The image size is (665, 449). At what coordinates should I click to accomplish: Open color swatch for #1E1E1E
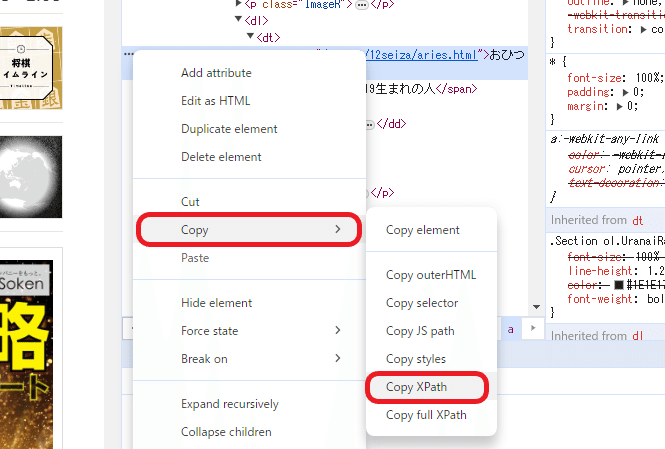[619, 284]
